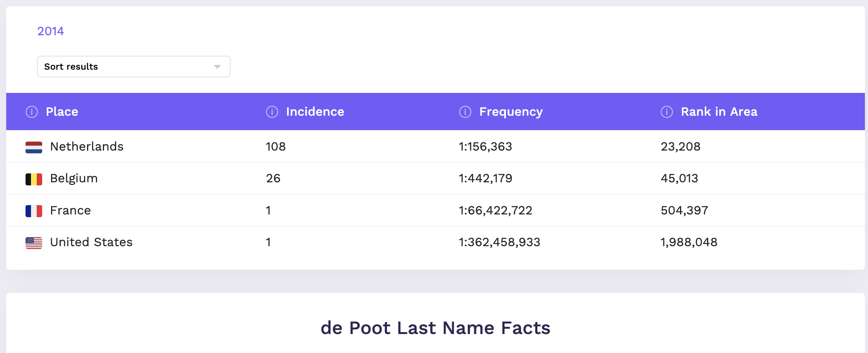Click the Netherlands flag icon
The width and height of the screenshot is (868, 353).
coord(34,147)
